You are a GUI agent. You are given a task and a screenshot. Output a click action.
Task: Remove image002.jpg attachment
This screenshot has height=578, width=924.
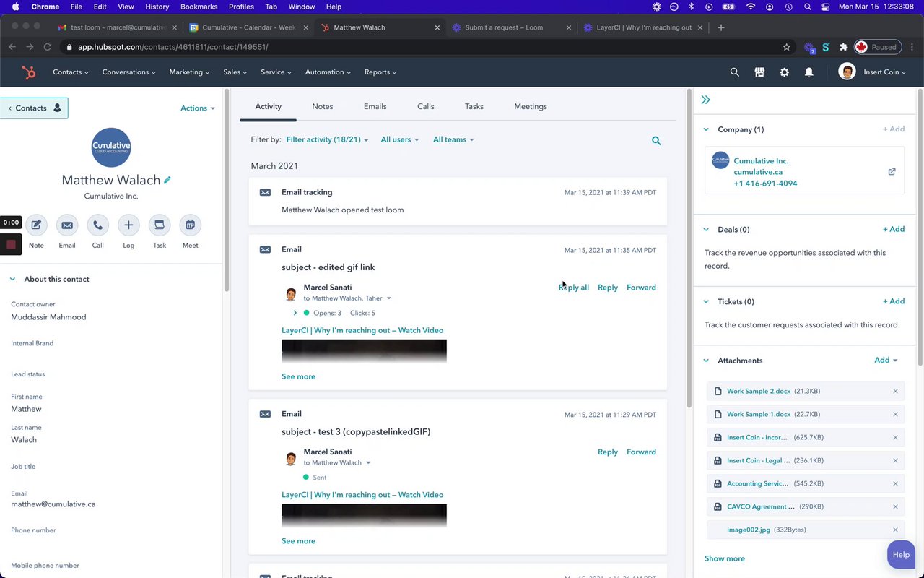[895, 530]
